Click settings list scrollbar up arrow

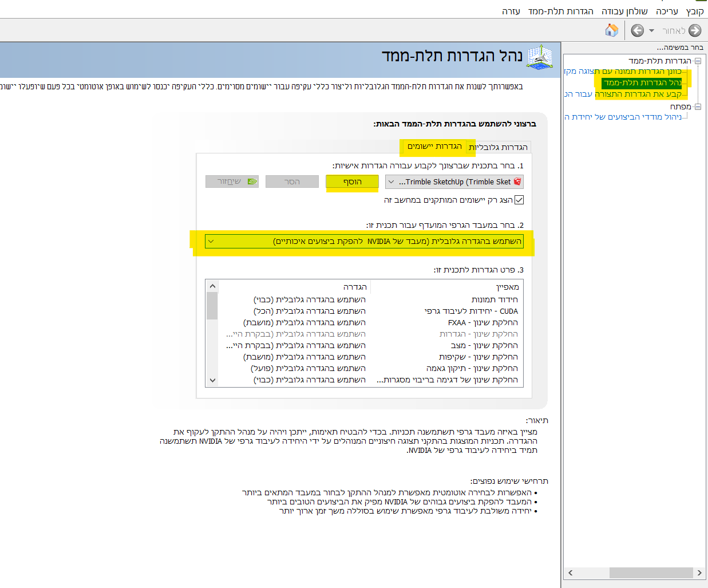(212, 286)
